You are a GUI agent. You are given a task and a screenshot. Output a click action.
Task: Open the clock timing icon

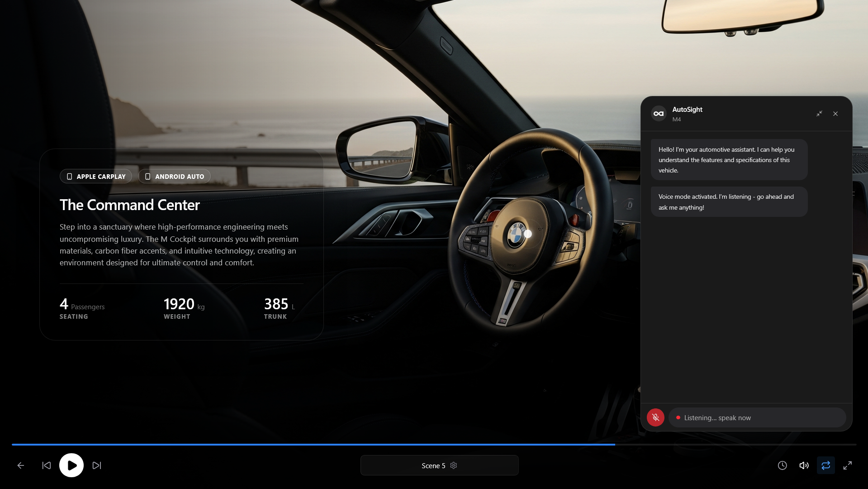783,465
